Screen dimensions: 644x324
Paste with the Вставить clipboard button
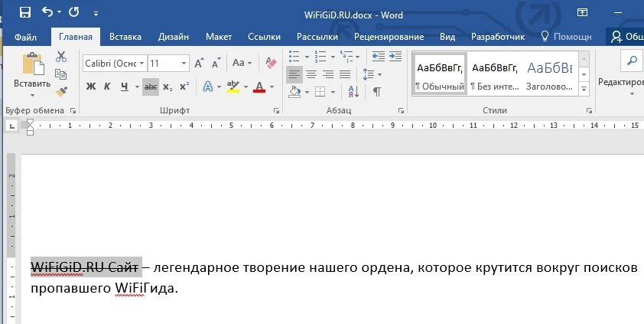click(32, 70)
